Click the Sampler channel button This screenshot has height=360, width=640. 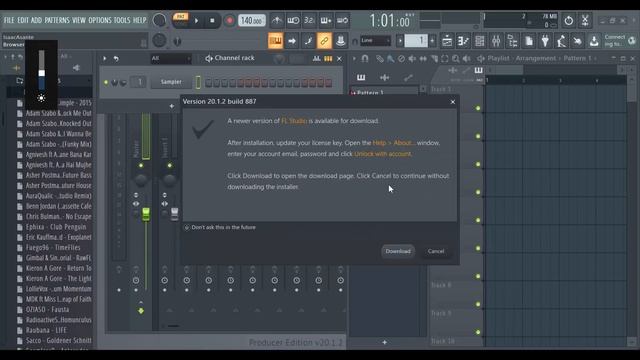pyautogui.click(x=171, y=82)
